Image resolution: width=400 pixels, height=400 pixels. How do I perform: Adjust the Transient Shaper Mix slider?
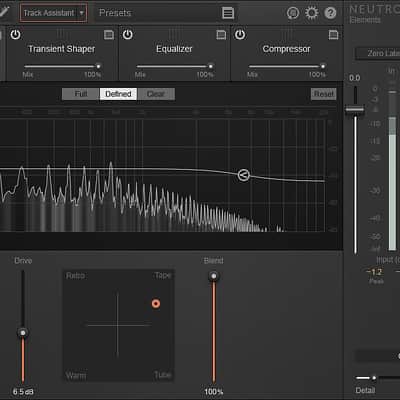(x=62, y=66)
